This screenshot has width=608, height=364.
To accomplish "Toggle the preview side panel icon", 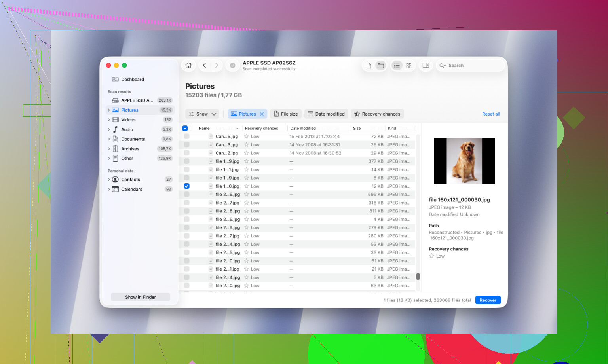I will point(426,66).
